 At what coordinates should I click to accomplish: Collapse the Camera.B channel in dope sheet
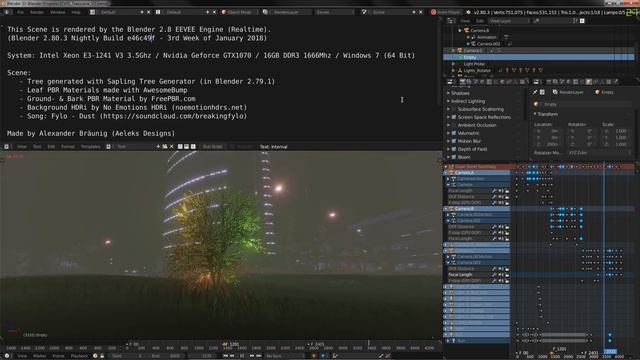(446, 209)
